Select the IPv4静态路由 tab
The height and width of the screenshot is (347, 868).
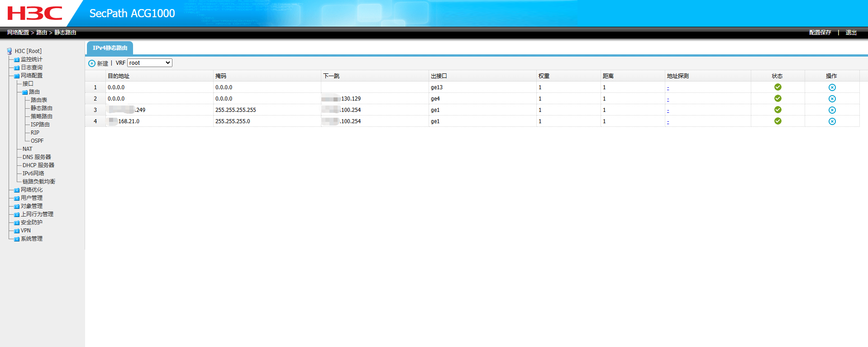(x=110, y=48)
